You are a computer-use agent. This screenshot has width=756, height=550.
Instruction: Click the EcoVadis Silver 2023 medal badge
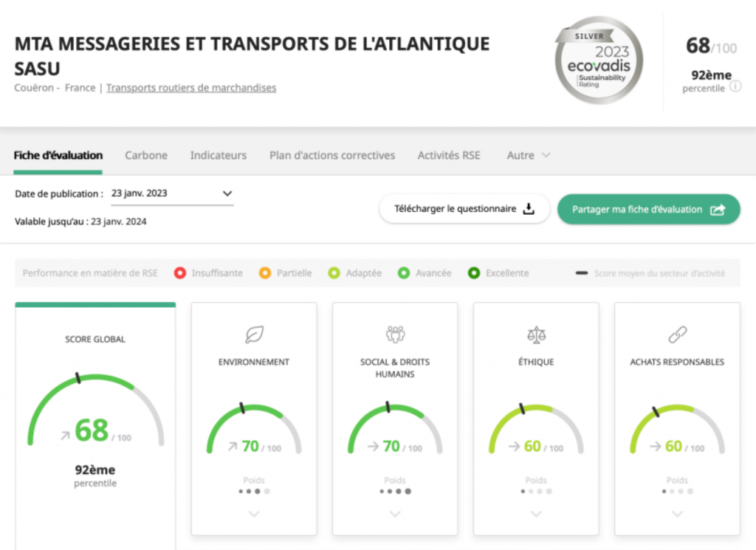click(599, 61)
